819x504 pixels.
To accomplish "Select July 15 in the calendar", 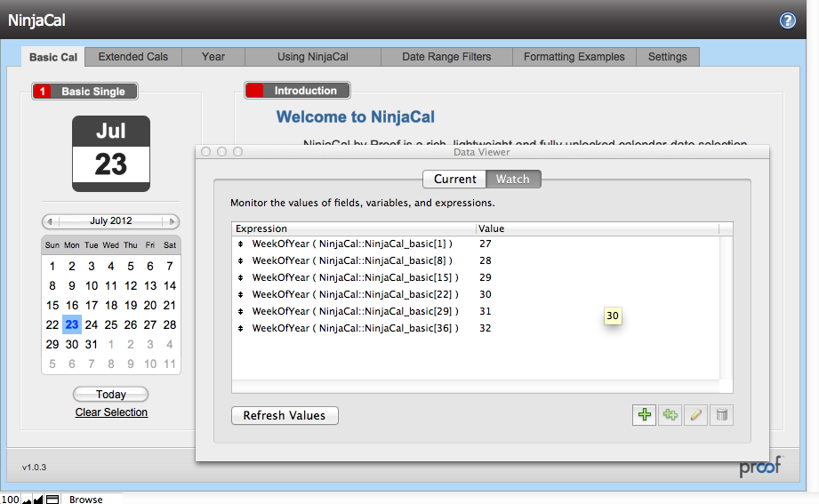I will point(52,306).
